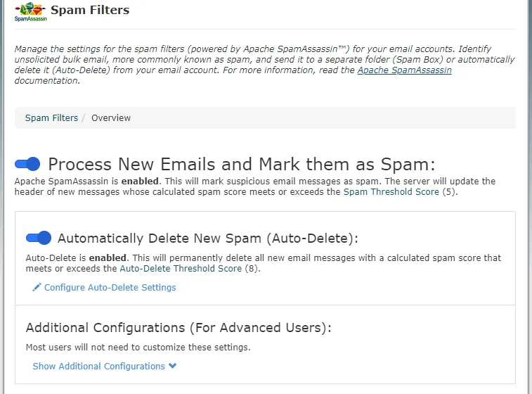Disable the Auto-Delete new spam switch
The width and height of the screenshot is (532, 394).
[x=39, y=238]
